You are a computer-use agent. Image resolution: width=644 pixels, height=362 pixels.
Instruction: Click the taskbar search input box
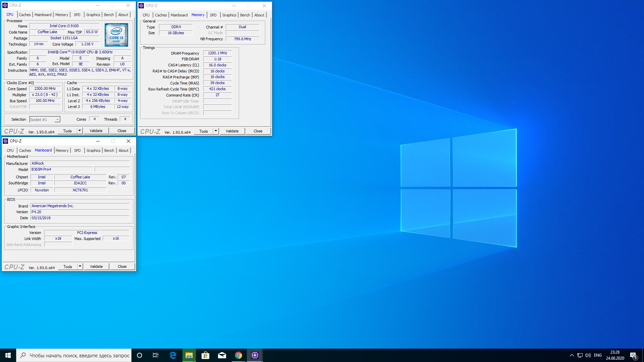(74, 355)
